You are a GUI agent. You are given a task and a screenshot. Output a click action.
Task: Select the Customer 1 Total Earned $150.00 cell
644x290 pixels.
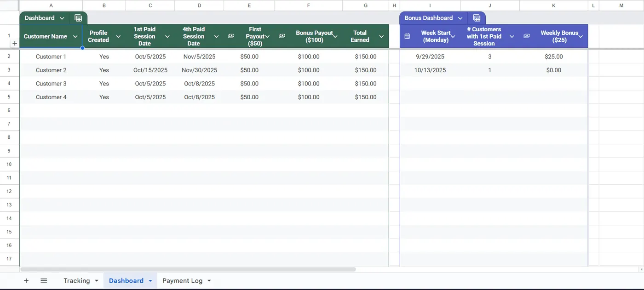[366, 57]
